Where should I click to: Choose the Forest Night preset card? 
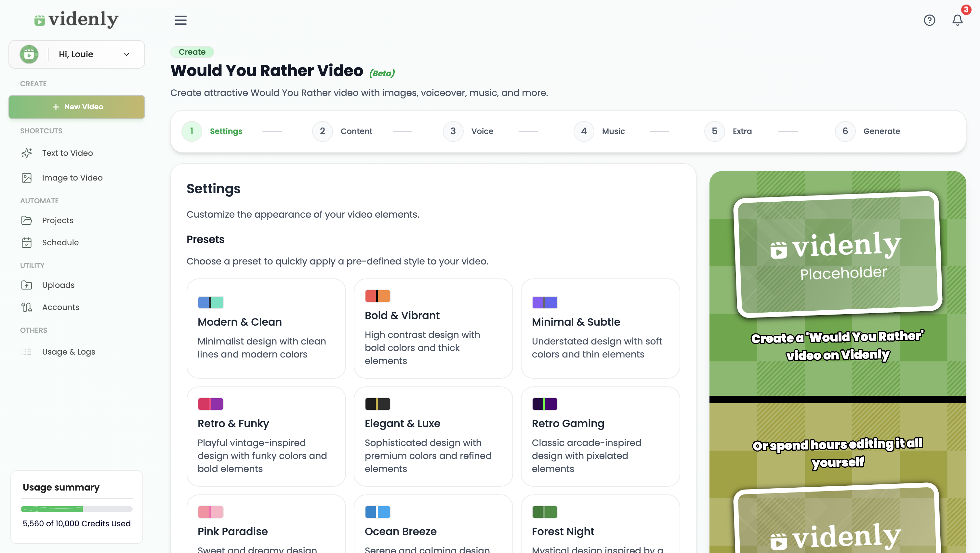point(600,524)
